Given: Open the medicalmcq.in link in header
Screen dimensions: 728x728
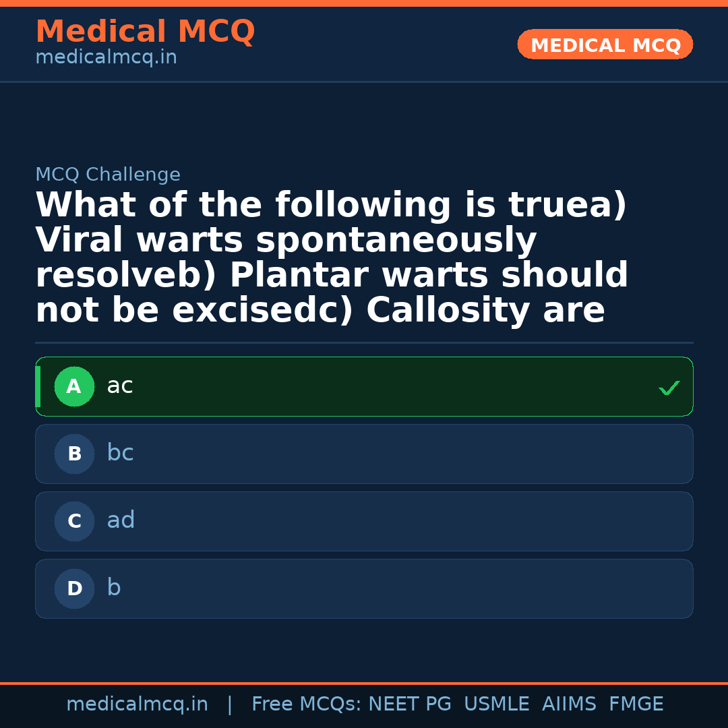Looking at the screenshot, I should tap(105, 57).
